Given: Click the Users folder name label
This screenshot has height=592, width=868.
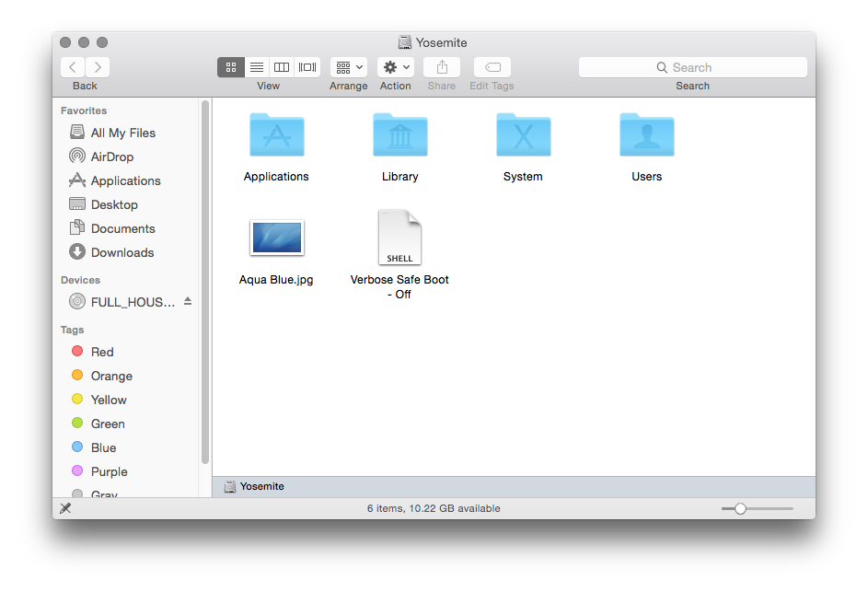Looking at the screenshot, I should (x=647, y=177).
